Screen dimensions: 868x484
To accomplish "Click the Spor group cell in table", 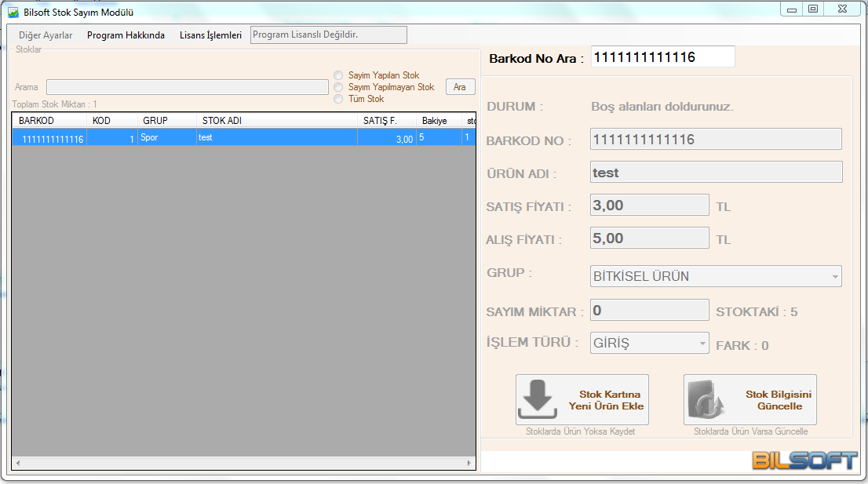I will tap(166, 138).
